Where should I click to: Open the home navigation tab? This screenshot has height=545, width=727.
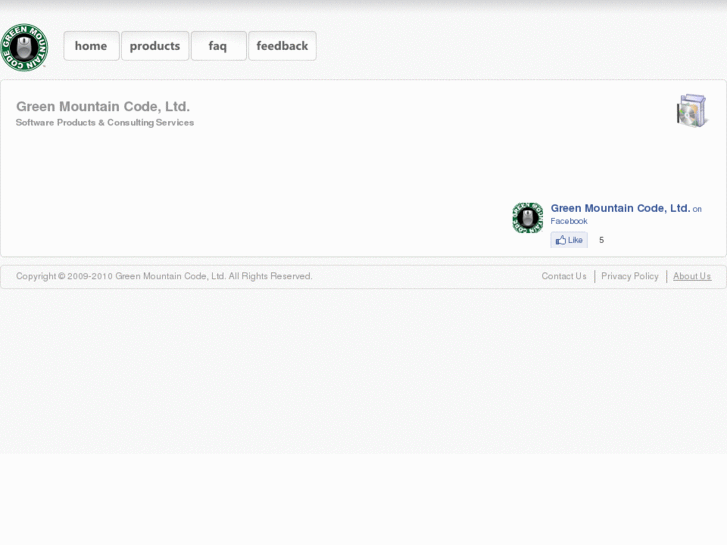[91, 46]
